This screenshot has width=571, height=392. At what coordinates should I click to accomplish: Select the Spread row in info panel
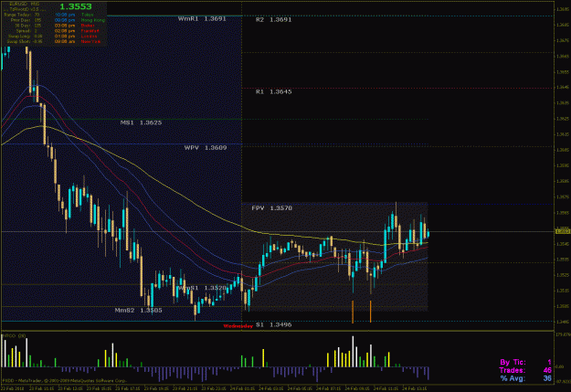(x=26, y=31)
